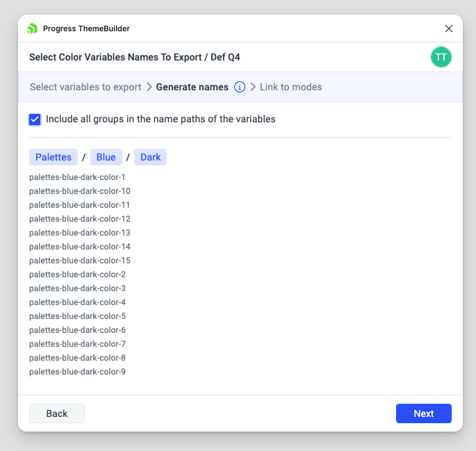Close the ThemeBuilder dialog with the X
This screenshot has height=451, width=476.
pos(449,28)
